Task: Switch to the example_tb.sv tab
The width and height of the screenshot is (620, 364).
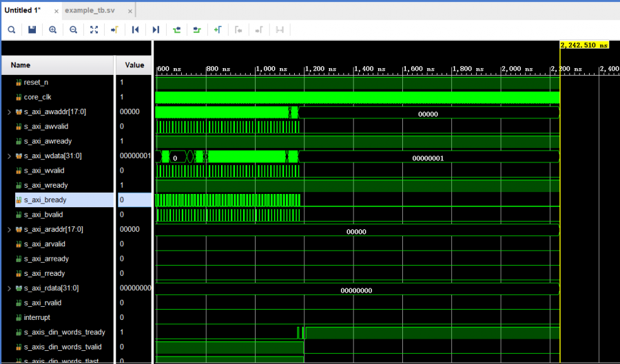Action: tap(90, 10)
